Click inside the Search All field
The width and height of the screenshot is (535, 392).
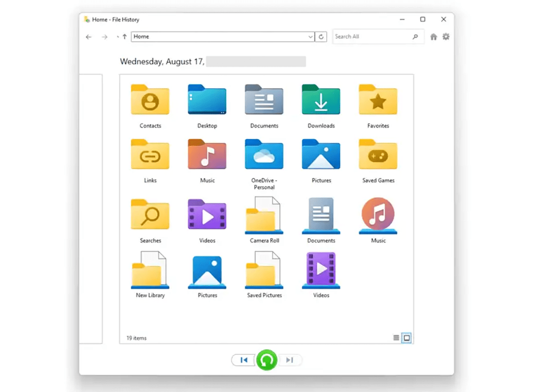click(x=370, y=37)
